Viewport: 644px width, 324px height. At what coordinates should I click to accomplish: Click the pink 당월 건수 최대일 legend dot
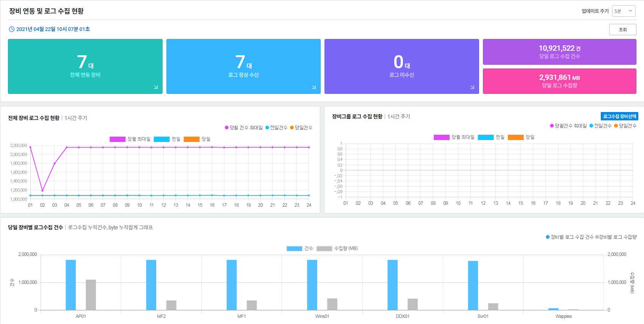point(227,128)
